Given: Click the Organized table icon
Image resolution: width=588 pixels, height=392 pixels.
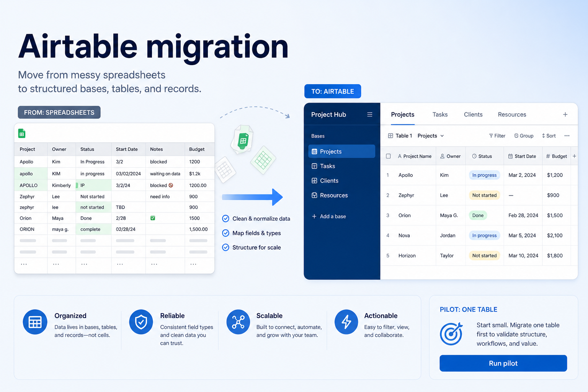Looking at the screenshot, I should tap(35, 322).
